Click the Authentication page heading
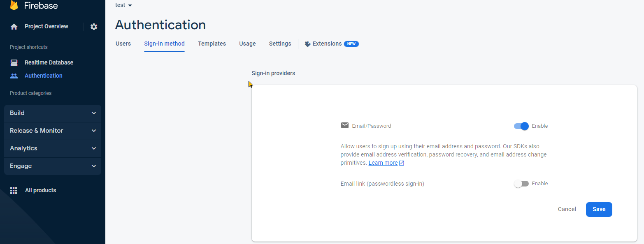 coord(160,25)
